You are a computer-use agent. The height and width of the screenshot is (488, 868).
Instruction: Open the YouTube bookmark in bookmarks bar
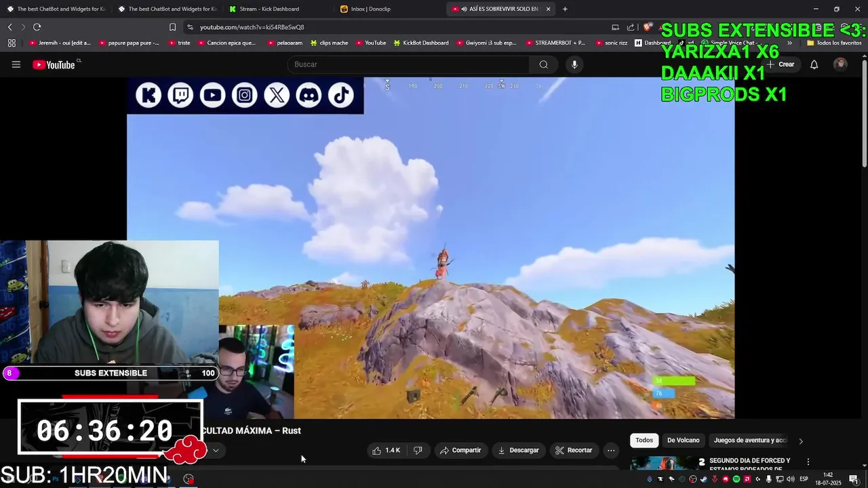[x=370, y=43]
